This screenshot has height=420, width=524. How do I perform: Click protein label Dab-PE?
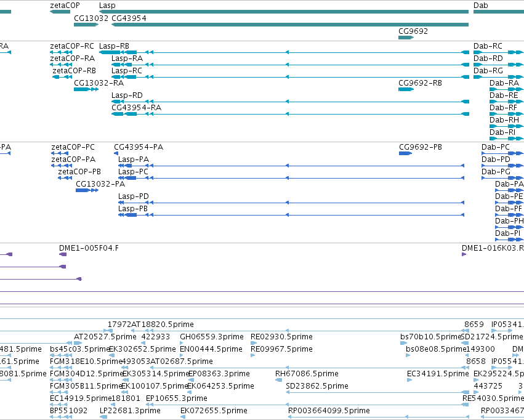tap(509, 197)
